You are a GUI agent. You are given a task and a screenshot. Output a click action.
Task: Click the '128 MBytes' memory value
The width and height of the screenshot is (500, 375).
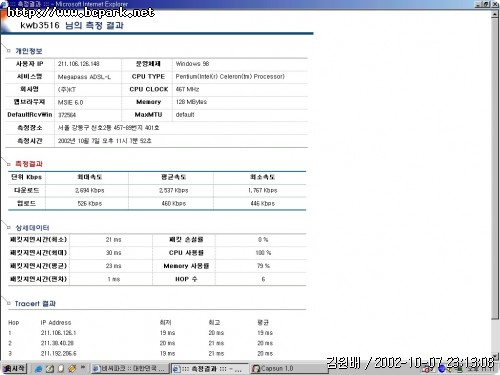pyautogui.click(x=191, y=102)
